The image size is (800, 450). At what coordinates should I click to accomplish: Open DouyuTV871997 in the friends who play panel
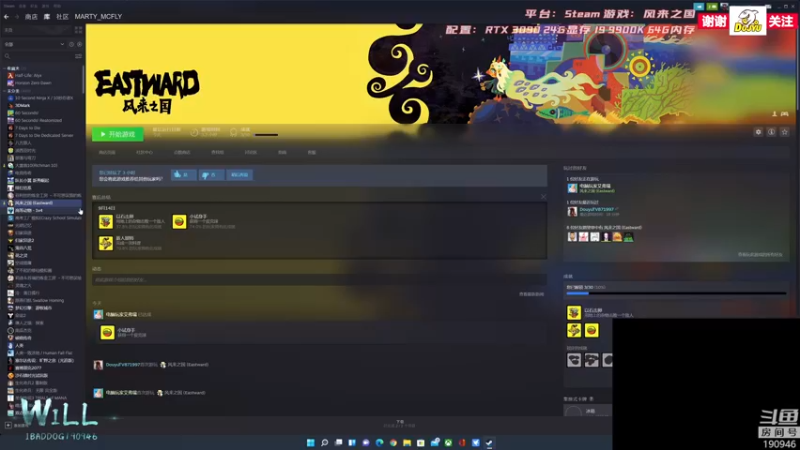[x=596, y=209]
